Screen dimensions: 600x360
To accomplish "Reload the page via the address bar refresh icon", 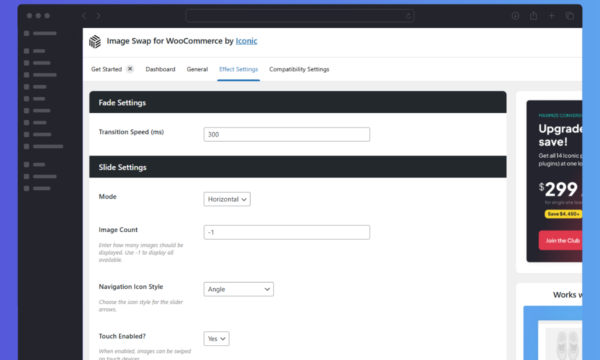I will click(x=408, y=16).
